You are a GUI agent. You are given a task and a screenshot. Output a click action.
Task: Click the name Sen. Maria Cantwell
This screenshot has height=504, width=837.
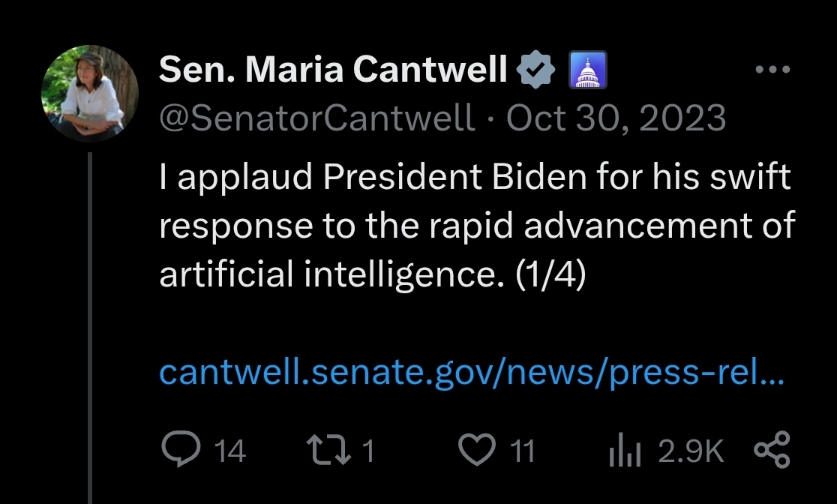pyautogui.click(x=333, y=70)
